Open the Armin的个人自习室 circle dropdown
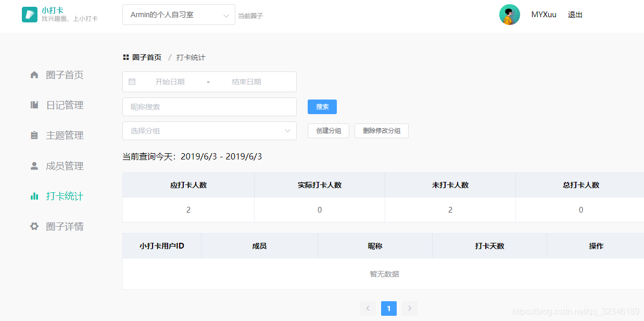644x321 pixels. point(179,15)
